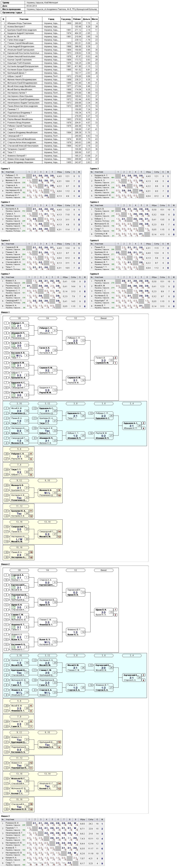This screenshot has height=868, width=178.
Task: Click the 'Организатор / судья' label
Action: click(x=12, y=12)
